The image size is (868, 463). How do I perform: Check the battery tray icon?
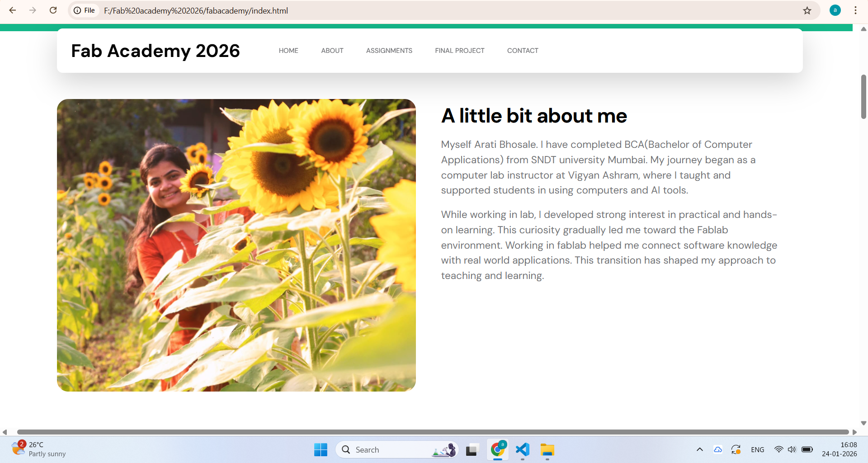807,449
